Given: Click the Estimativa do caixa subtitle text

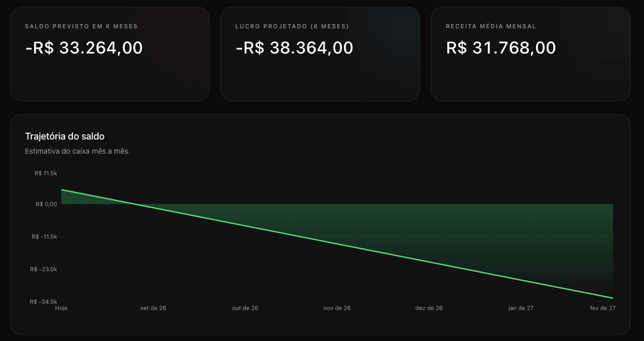Looking at the screenshot, I should (x=77, y=151).
